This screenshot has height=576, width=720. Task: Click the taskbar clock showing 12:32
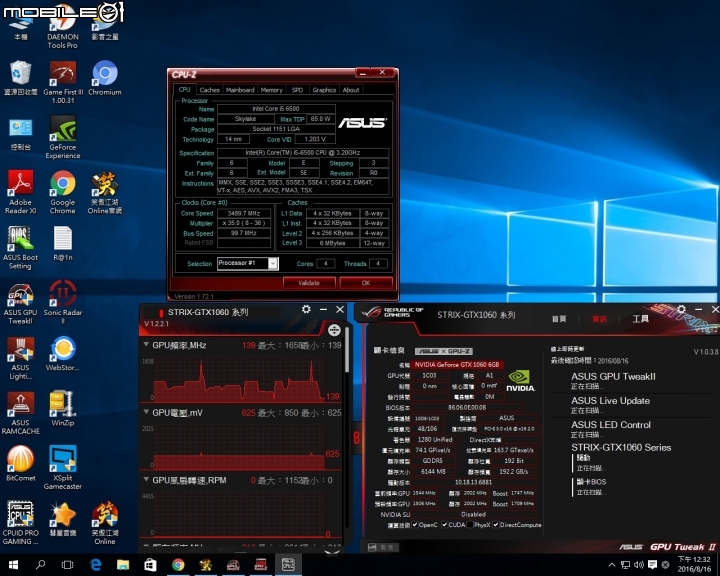point(694,565)
